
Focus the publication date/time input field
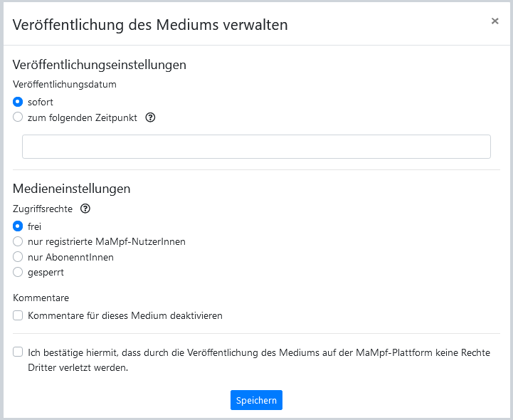pyautogui.click(x=256, y=147)
